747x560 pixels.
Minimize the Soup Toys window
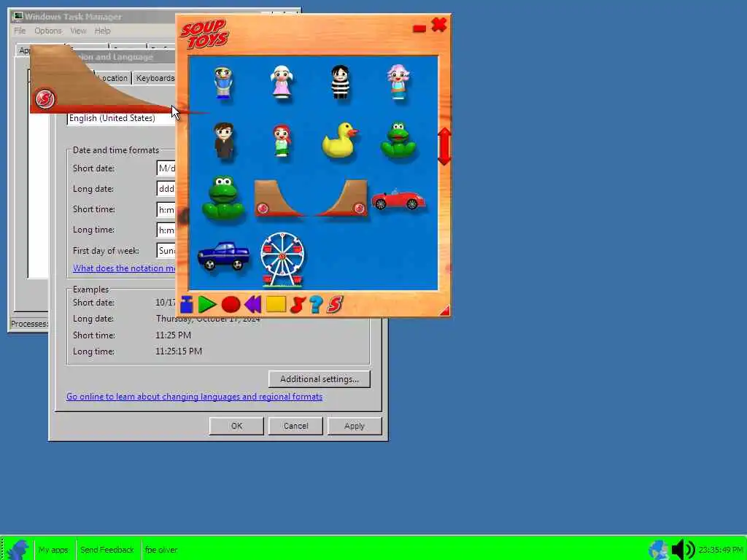point(419,29)
